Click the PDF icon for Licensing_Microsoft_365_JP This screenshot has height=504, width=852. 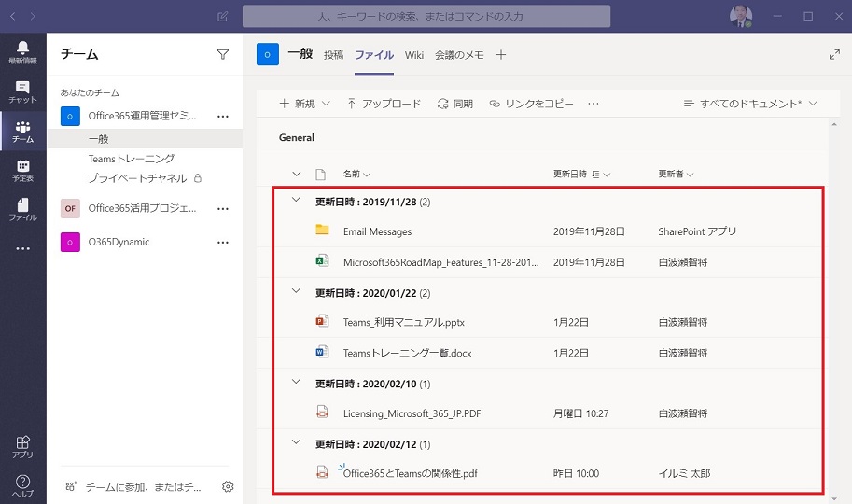322,413
